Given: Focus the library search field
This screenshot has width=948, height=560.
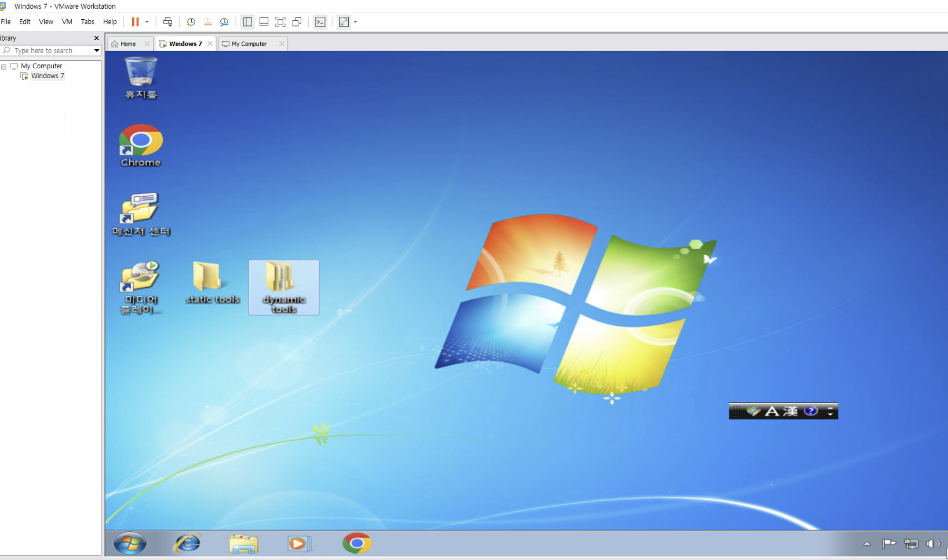Looking at the screenshot, I should point(51,51).
